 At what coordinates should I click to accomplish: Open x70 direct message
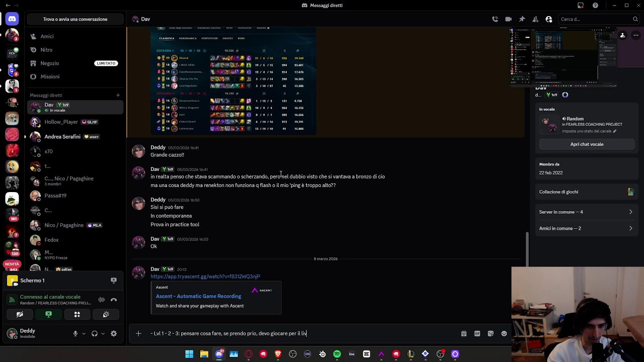(x=75, y=151)
